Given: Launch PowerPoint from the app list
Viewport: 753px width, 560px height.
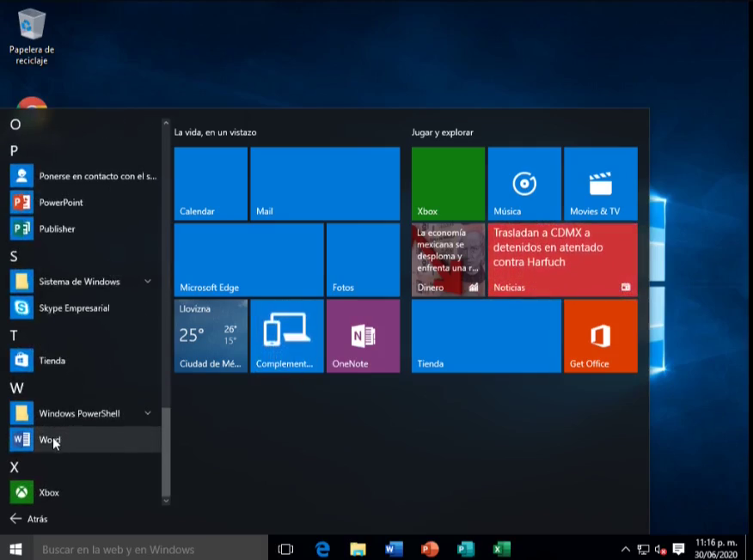Looking at the screenshot, I should (60, 203).
